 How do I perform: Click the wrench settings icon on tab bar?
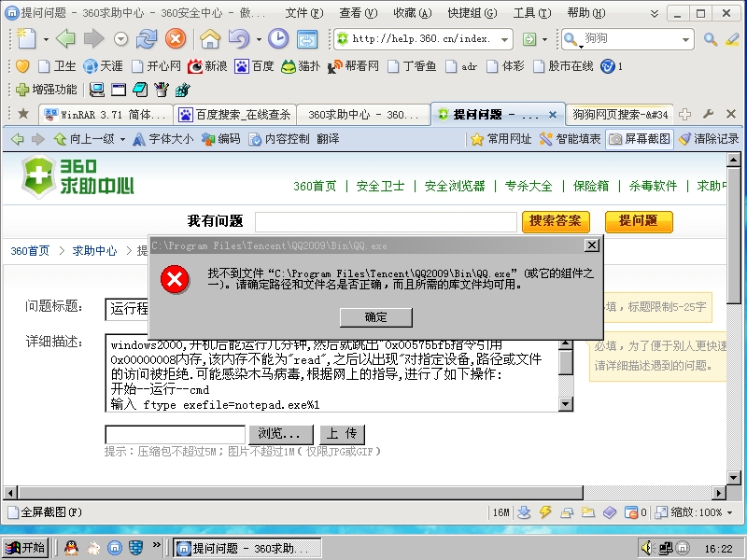click(708, 114)
